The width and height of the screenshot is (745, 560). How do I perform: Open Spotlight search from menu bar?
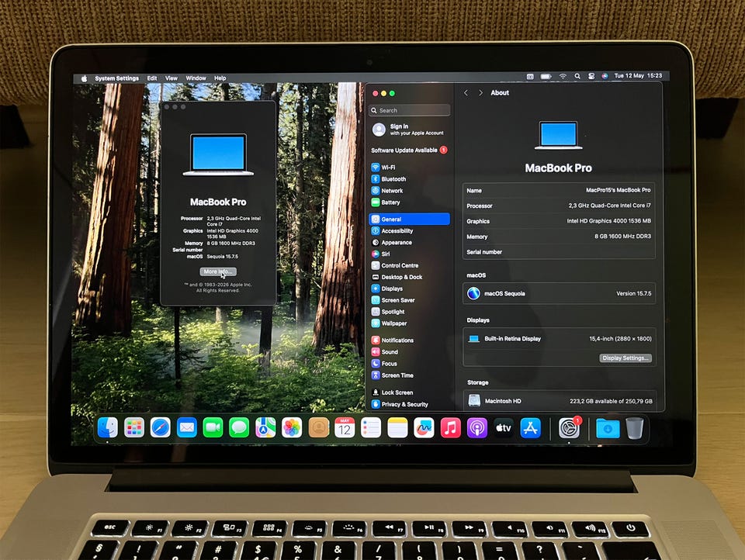click(577, 76)
